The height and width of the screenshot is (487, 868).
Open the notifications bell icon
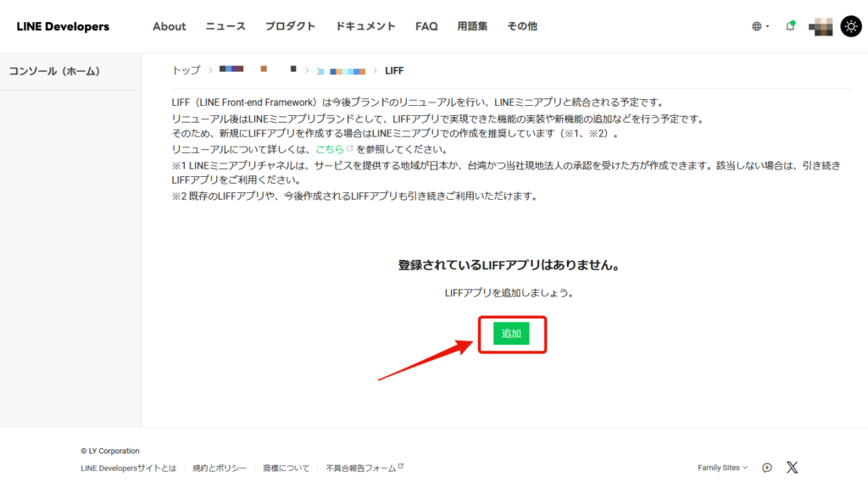coord(791,26)
